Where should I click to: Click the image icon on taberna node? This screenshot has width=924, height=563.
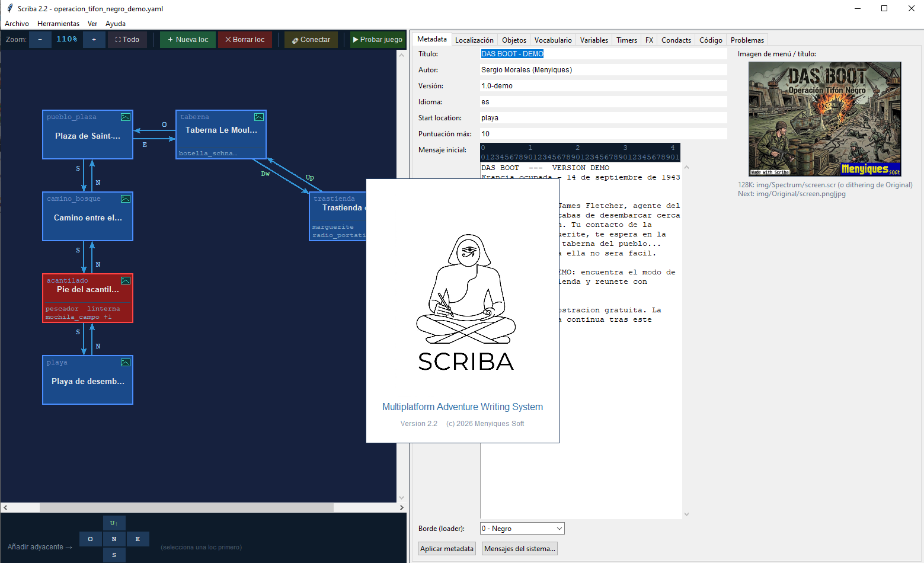pos(259,117)
